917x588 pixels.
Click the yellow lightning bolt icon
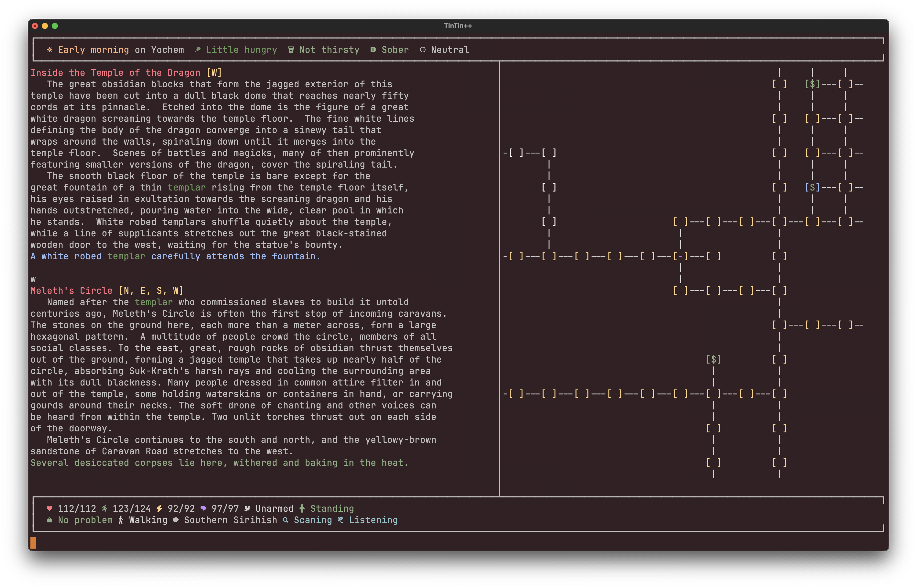coord(159,509)
